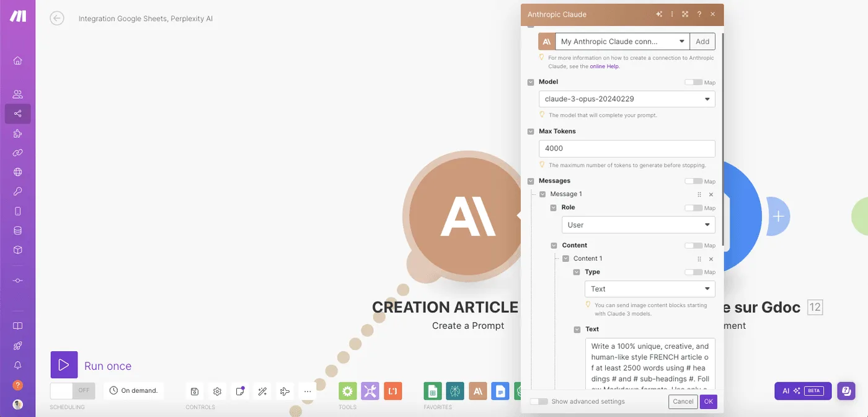
Task: Collapse the Model field
Action: [x=531, y=82]
